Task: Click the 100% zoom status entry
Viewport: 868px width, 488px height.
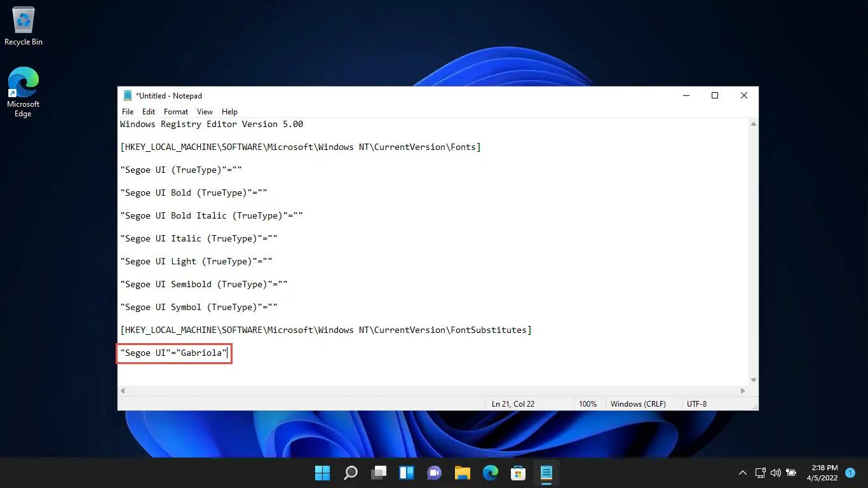Action: click(588, 404)
